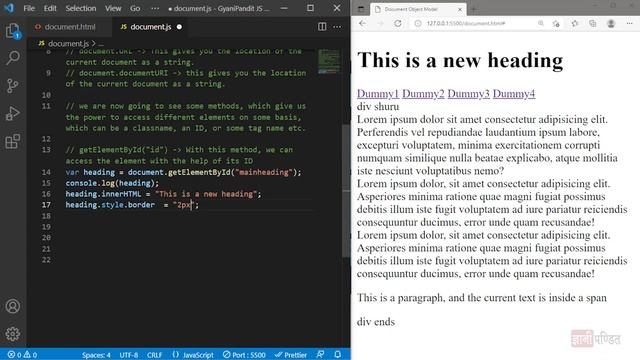Expand the breadcrumb ellipsis after document.js
The width and height of the screenshot is (640, 360).
(101, 43)
